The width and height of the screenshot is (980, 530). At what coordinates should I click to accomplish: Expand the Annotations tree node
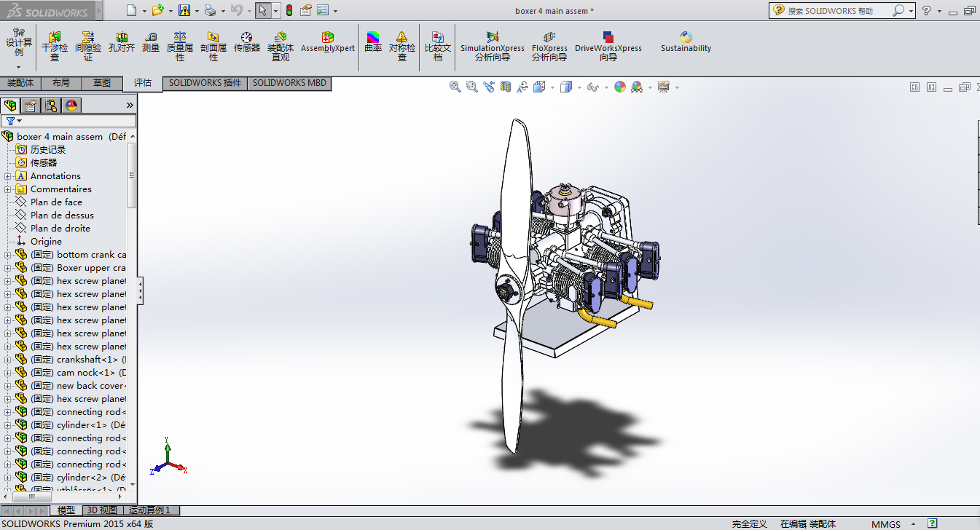coord(8,176)
